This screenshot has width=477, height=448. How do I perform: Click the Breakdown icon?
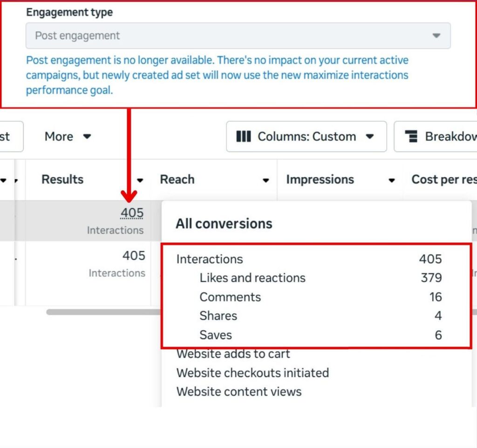(x=411, y=137)
